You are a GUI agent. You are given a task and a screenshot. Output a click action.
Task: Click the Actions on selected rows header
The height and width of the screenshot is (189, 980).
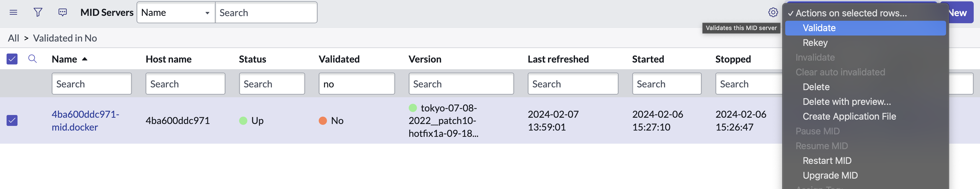click(851, 13)
